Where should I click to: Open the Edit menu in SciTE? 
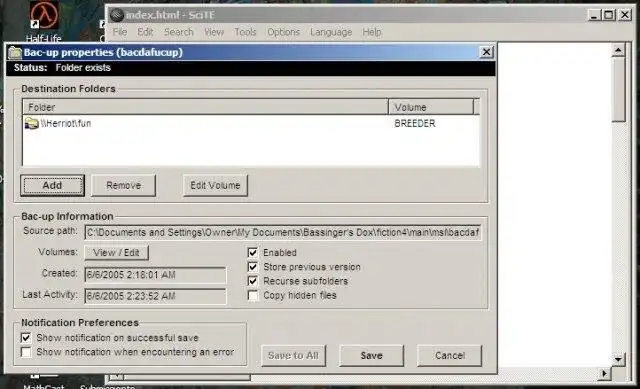145,32
